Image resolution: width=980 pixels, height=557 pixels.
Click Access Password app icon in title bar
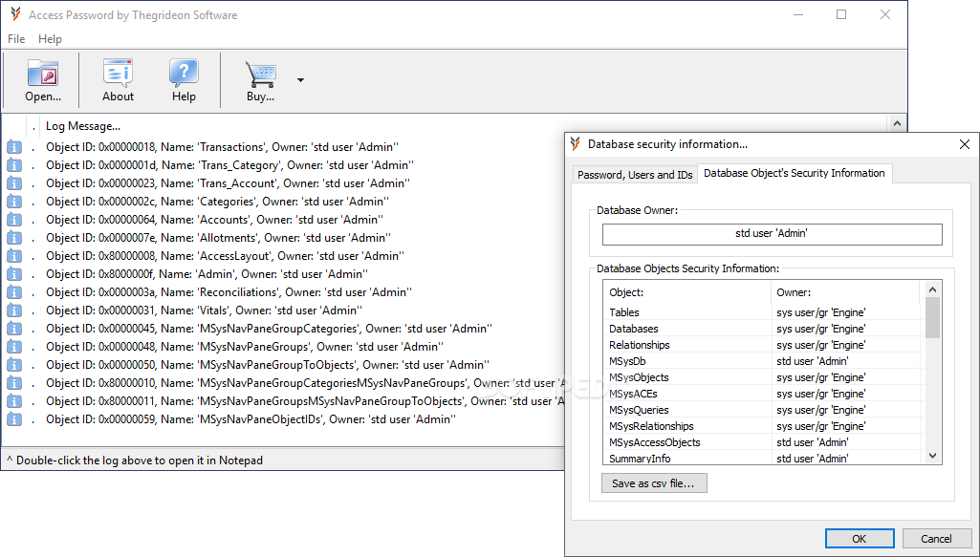(15, 14)
